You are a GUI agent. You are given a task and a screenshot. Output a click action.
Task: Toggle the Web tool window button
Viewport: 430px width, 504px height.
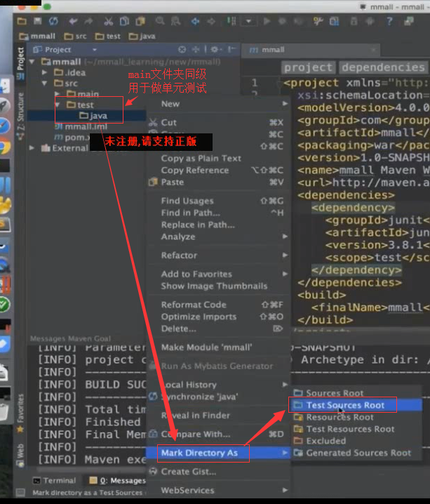[20, 454]
